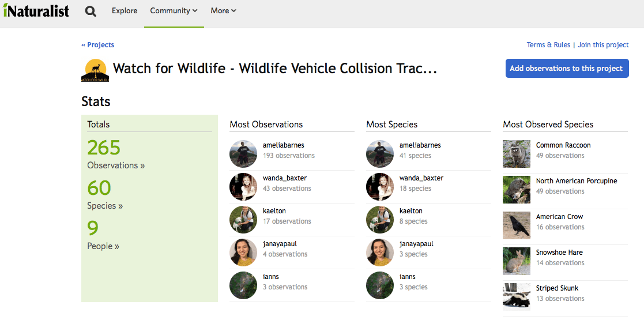Screen dimensions: 644x324
Task: Open kaelton avatar in Most Species
Action: point(380,220)
